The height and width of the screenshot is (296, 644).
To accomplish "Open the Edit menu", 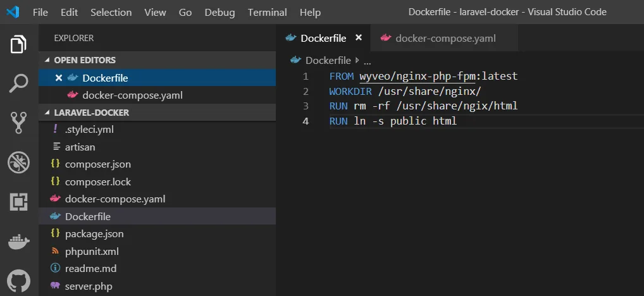I will (x=70, y=12).
